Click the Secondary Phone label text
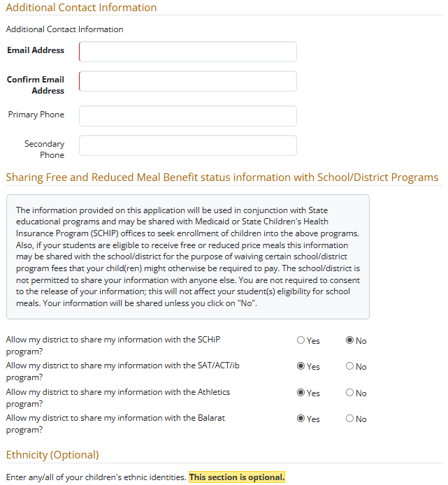448x485 pixels. click(45, 150)
